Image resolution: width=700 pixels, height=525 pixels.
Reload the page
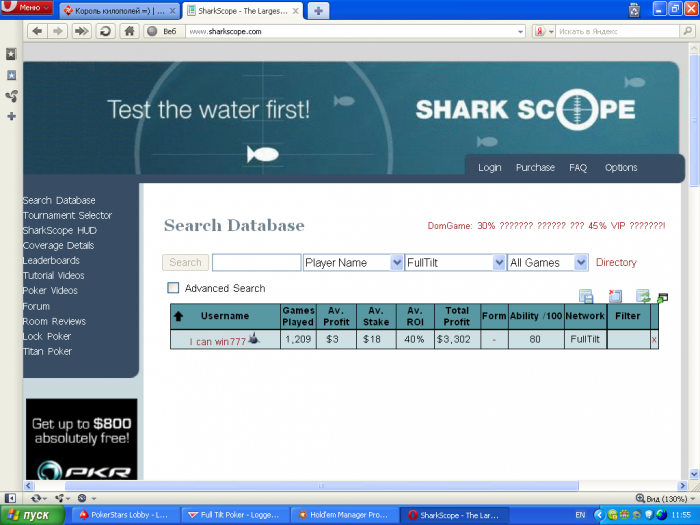click(x=105, y=31)
